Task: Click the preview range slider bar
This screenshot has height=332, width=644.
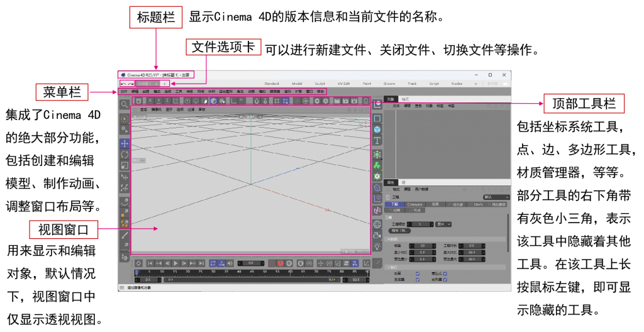Action: pos(251,280)
